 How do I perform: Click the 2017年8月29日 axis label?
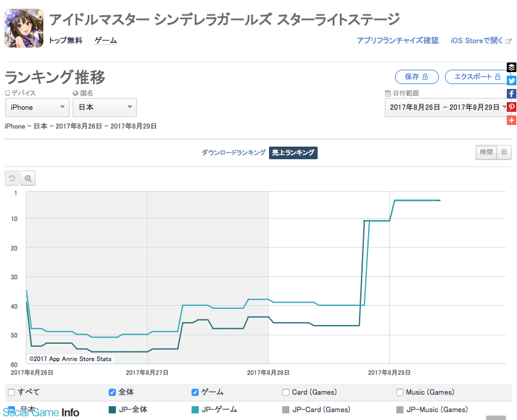(x=389, y=373)
